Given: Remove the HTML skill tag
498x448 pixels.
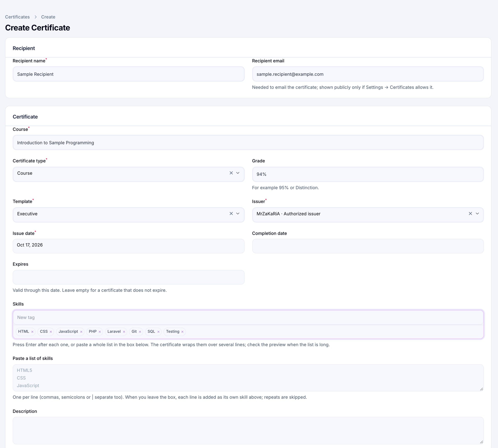Looking at the screenshot, I should [x=32, y=332].
